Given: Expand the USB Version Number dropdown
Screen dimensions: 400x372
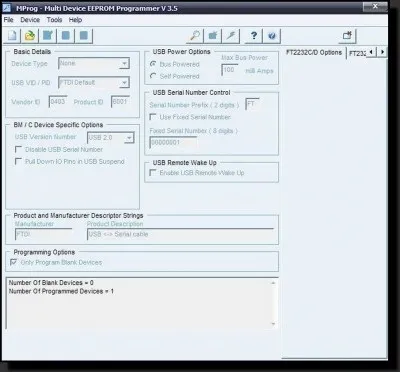Looking at the screenshot, I should point(129,138).
